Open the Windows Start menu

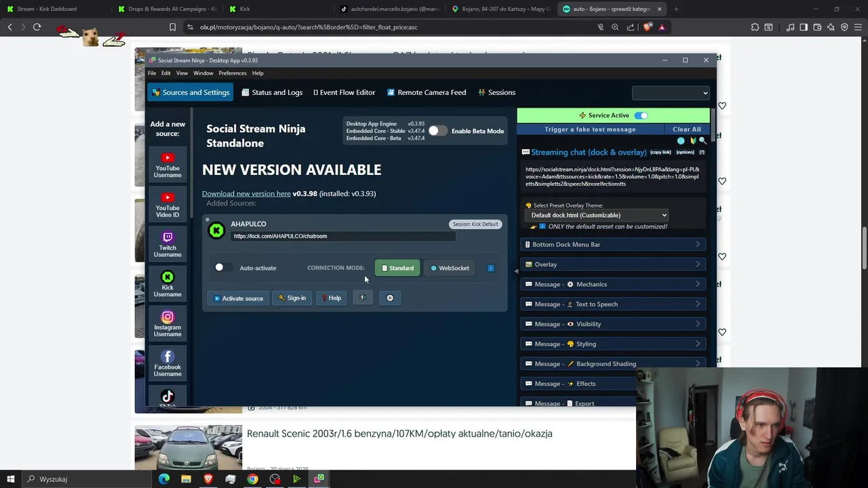point(10,479)
